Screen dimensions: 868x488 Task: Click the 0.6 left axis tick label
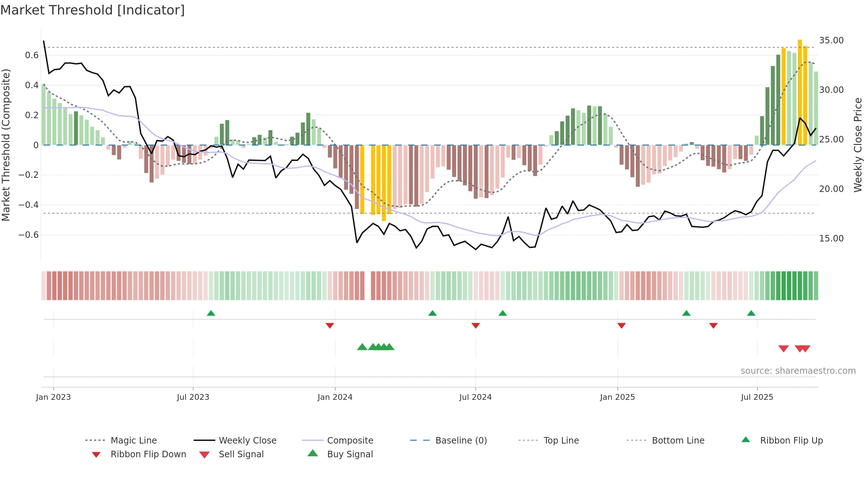coord(32,55)
